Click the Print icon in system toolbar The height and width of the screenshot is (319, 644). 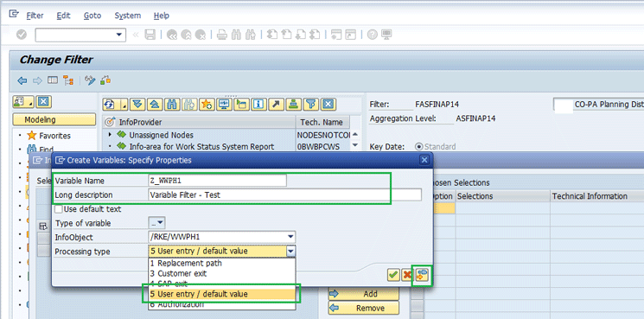[222, 35]
